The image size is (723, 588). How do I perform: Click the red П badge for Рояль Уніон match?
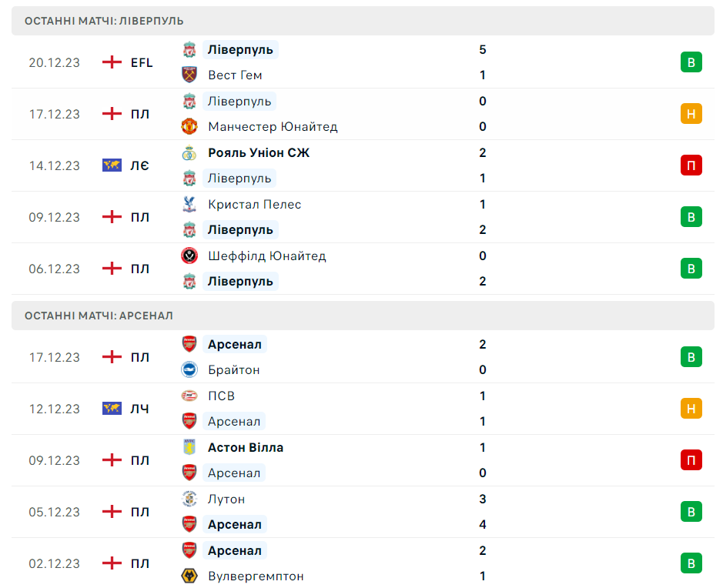coord(691,165)
